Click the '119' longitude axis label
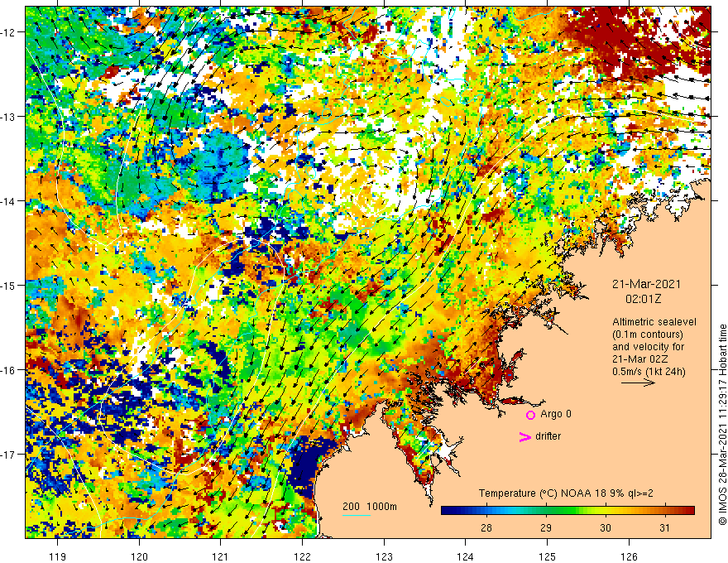Image resolution: width=728 pixels, height=563 pixels. point(57,557)
